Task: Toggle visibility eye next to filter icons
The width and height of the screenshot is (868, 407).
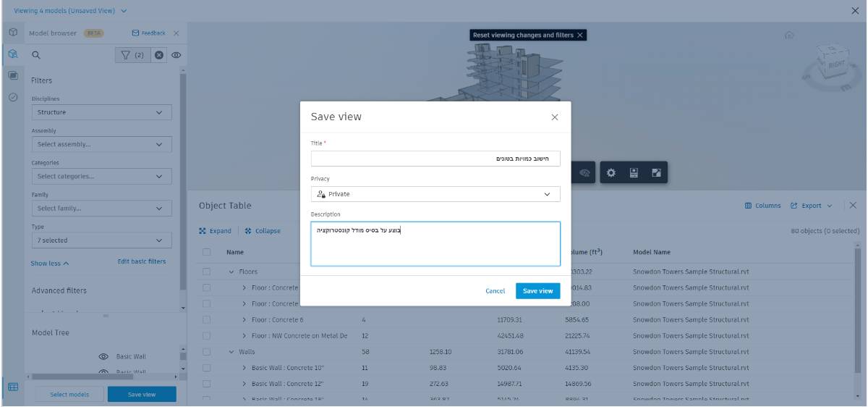Action: point(176,54)
